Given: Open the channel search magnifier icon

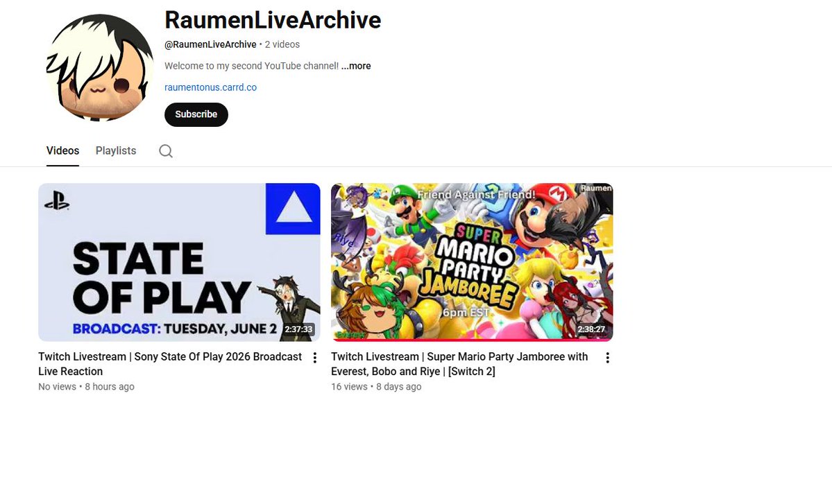Looking at the screenshot, I should (166, 151).
